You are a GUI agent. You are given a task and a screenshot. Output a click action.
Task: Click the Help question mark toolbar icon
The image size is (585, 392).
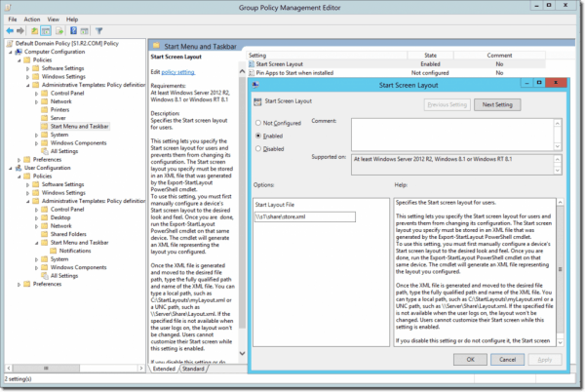74,30
